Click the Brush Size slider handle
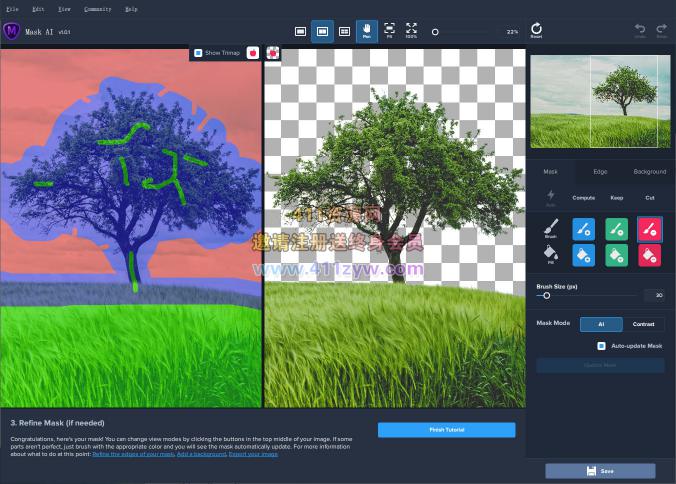This screenshot has width=676, height=484. (546, 296)
